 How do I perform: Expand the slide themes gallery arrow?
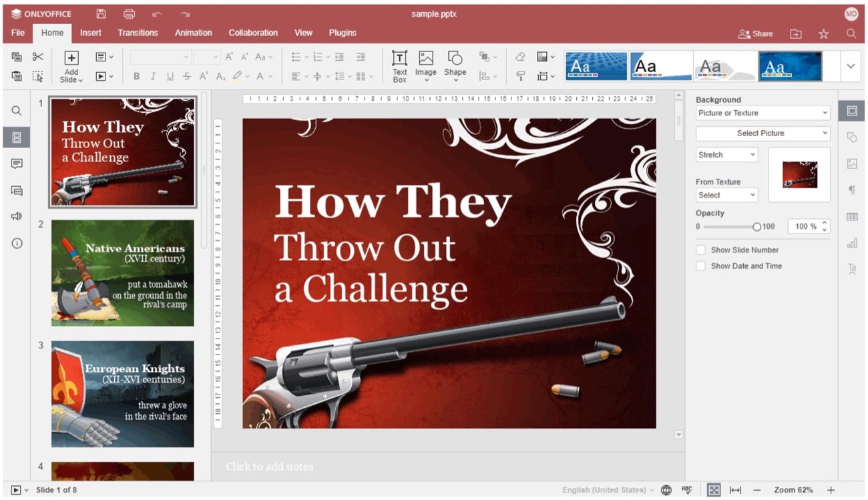851,66
